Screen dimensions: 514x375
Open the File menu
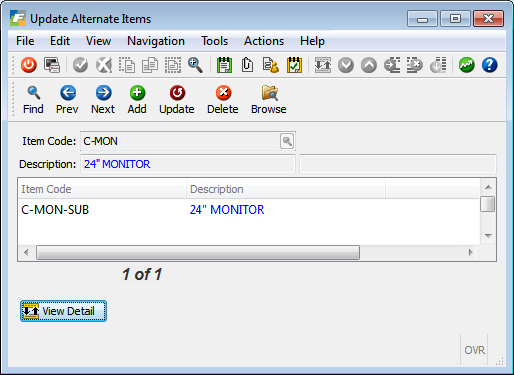(25, 41)
